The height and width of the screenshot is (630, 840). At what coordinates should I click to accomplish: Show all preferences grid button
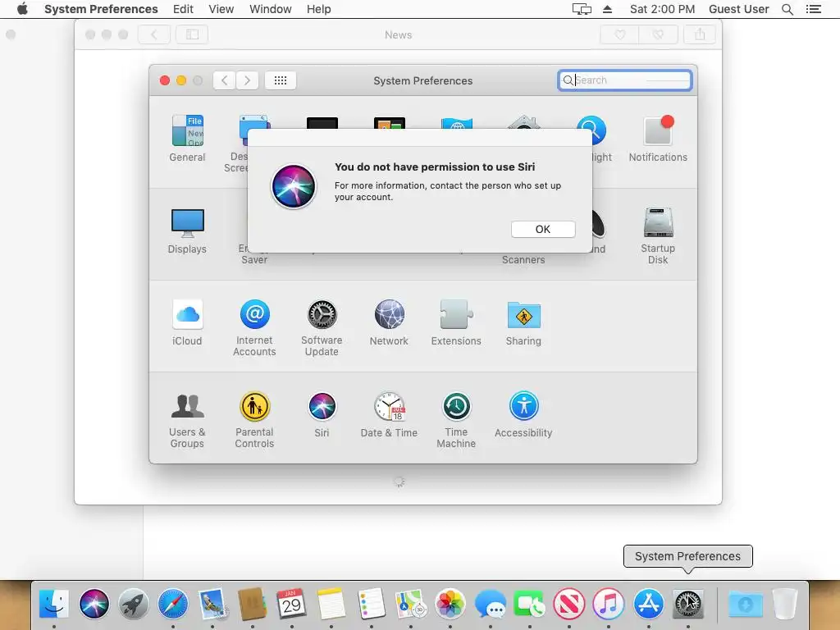click(281, 80)
